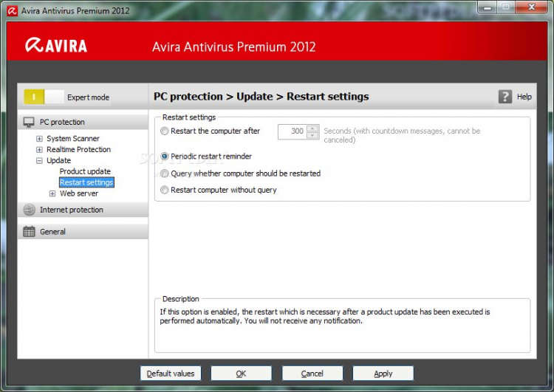Click the seconds input field showing 300

(x=293, y=131)
